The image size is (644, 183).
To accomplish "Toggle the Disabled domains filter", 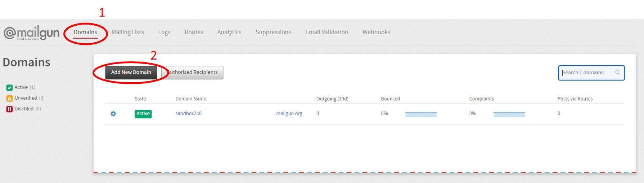I will tap(9, 109).
